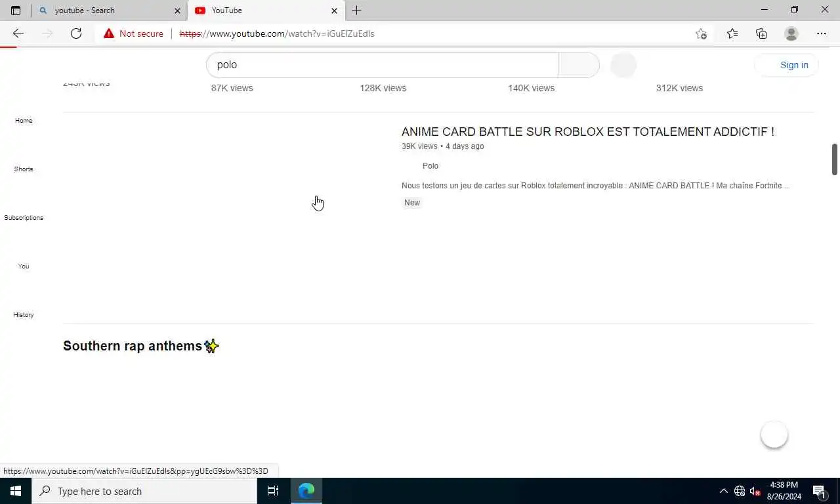
Task: Close the YouTube tab
Action: [334, 10]
